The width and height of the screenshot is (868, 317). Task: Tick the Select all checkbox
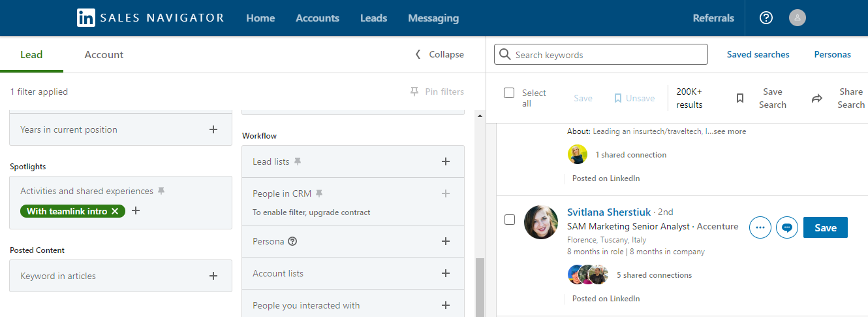[509, 93]
